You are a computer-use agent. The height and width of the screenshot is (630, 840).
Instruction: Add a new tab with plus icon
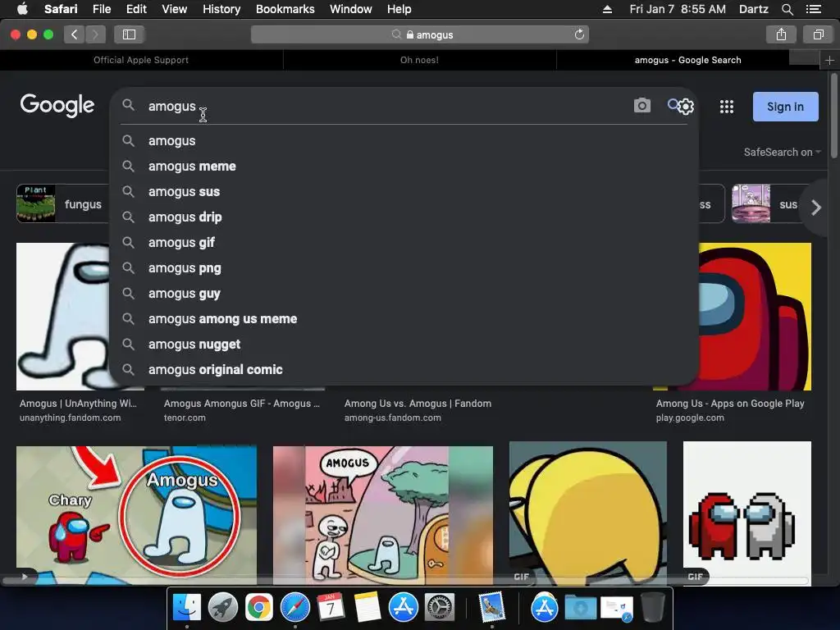(830, 60)
